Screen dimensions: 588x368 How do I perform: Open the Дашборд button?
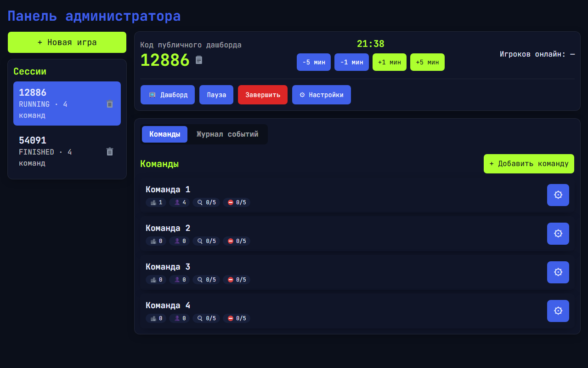[168, 95]
